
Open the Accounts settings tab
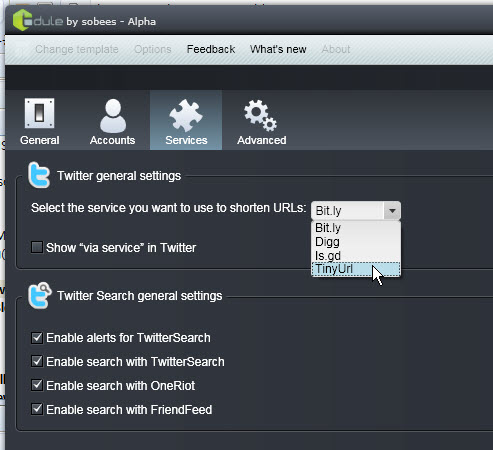tap(113, 121)
